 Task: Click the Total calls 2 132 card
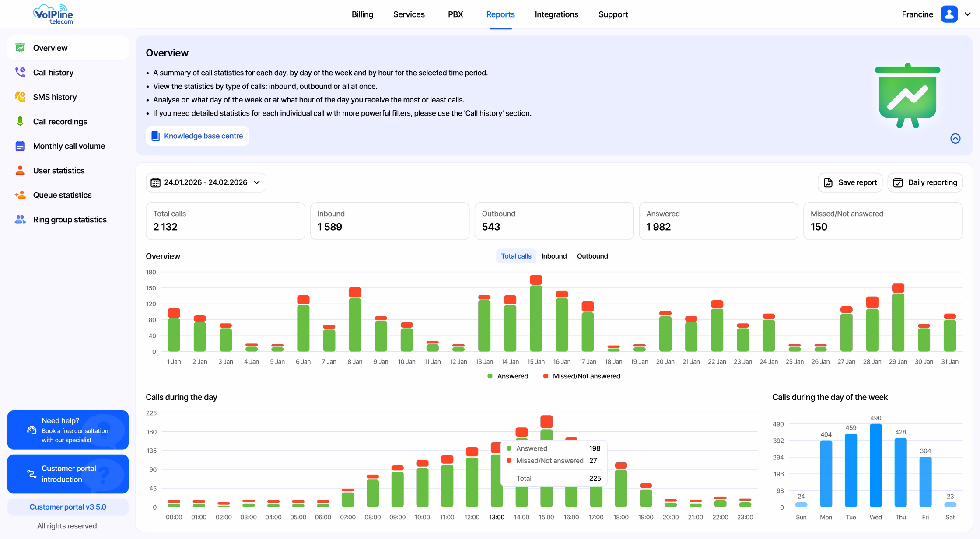(x=225, y=221)
